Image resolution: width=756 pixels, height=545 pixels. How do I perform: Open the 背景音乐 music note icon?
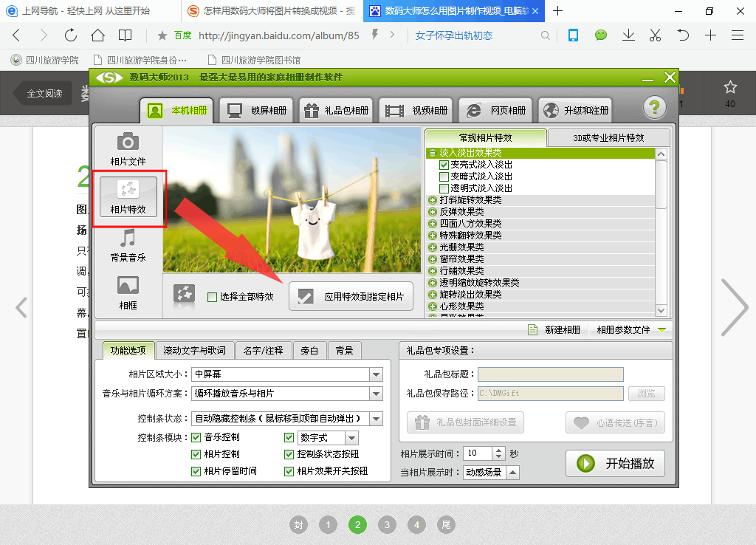pos(128,245)
